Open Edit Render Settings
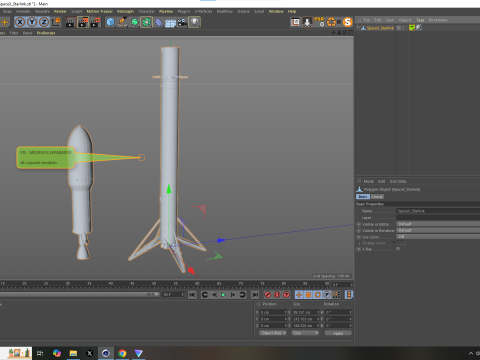Viewport: 480px width, 360px height. pyautogui.click(x=95, y=22)
